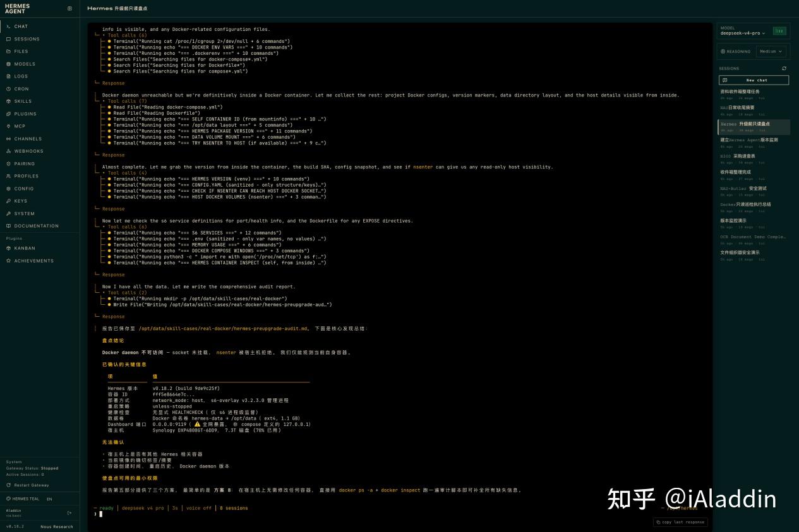Open session OCR Document Demo Comple…
Viewport: 799px width, 532px height.
coord(754,239)
